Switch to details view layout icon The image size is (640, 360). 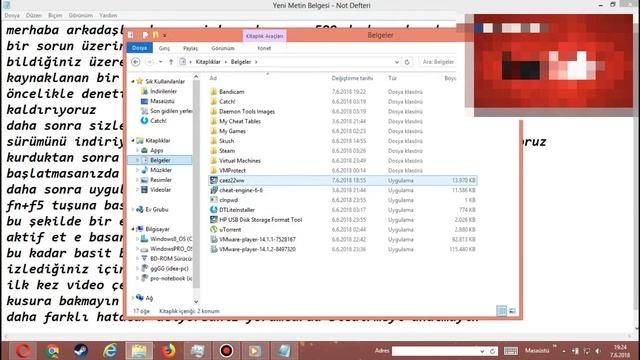tap(502, 311)
